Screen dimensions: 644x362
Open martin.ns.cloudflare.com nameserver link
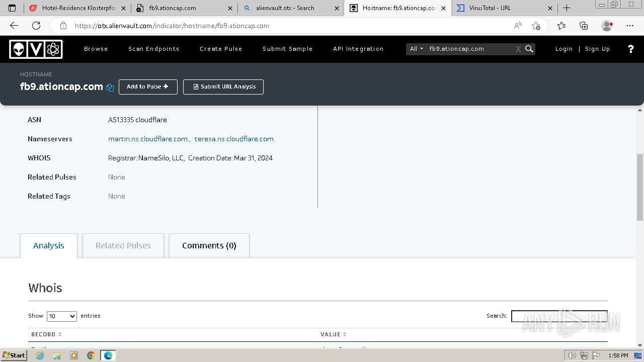point(149,139)
